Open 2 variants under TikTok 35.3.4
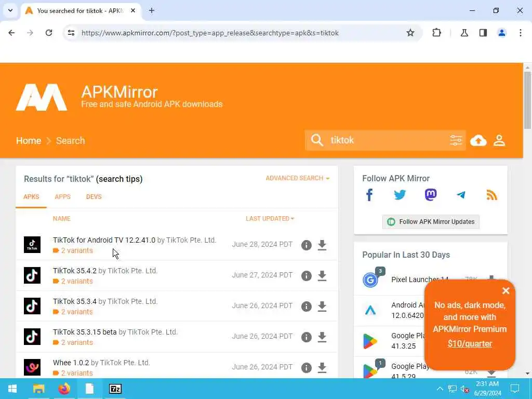This screenshot has width=532, height=399. pos(77,312)
